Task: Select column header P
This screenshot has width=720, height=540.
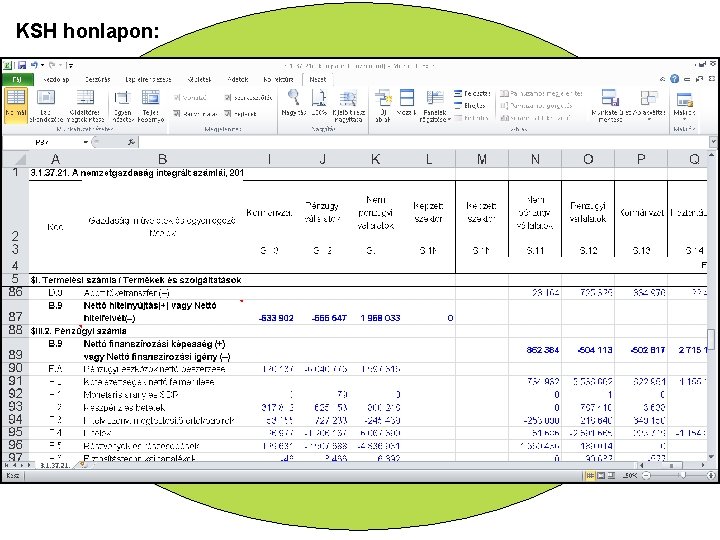Action: click(x=641, y=159)
